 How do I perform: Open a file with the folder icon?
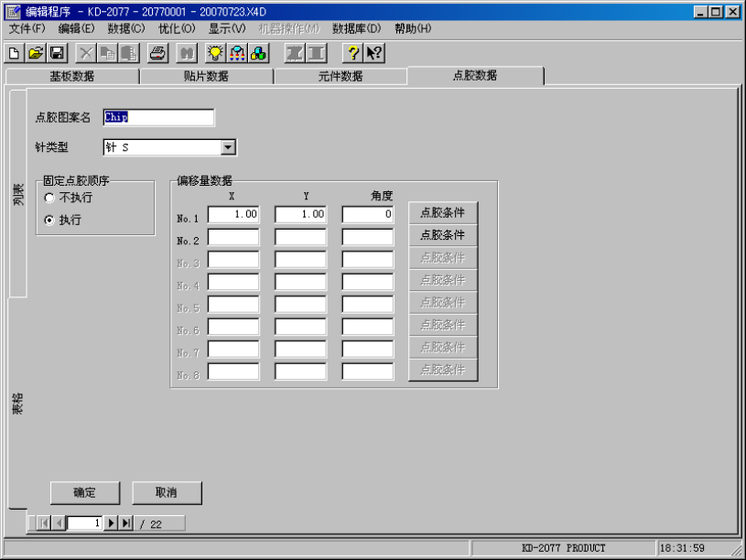coord(36,53)
